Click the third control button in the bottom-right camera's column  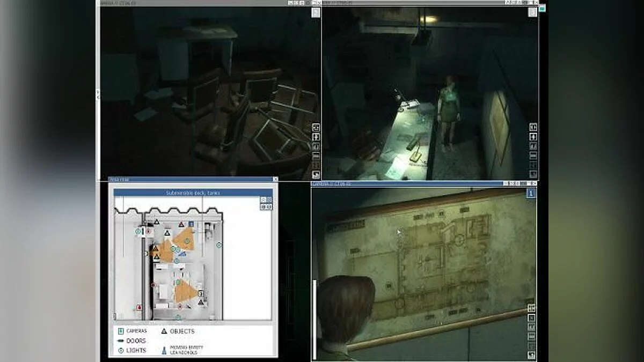(x=531, y=327)
